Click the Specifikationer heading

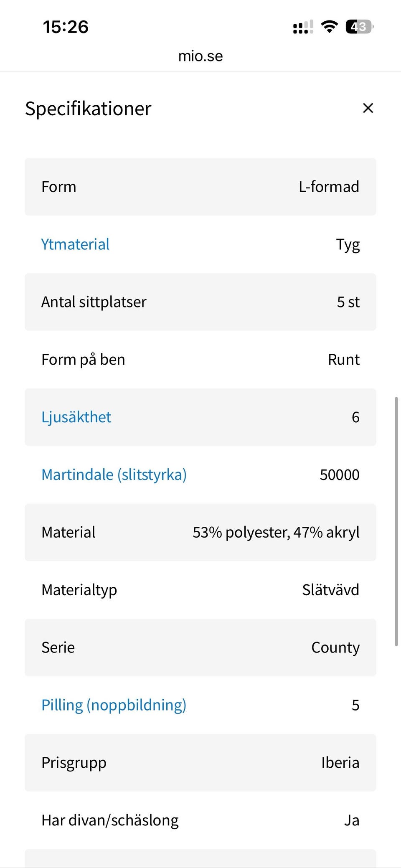coord(88,109)
